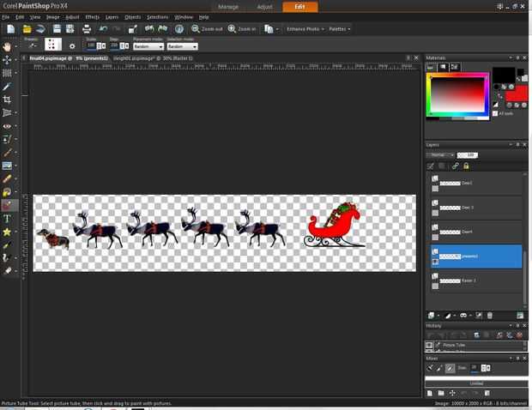Toggle visibility of the Deer2 layer
This screenshot has width=532, height=410.
[435, 189]
